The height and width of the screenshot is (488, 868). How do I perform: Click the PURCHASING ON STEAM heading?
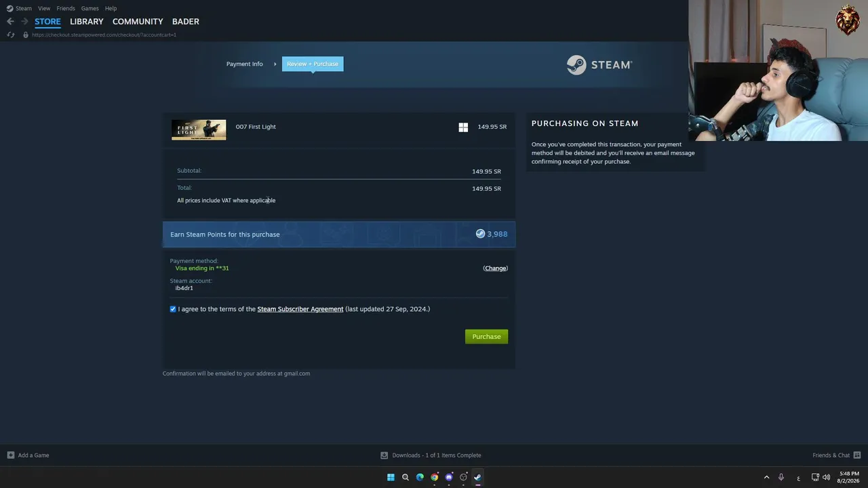point(585,123)
